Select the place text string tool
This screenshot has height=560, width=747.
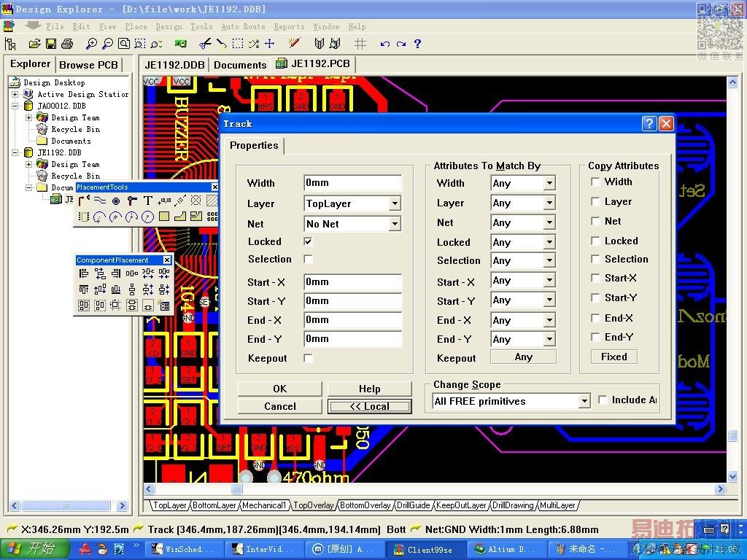(x=148, y=201)
